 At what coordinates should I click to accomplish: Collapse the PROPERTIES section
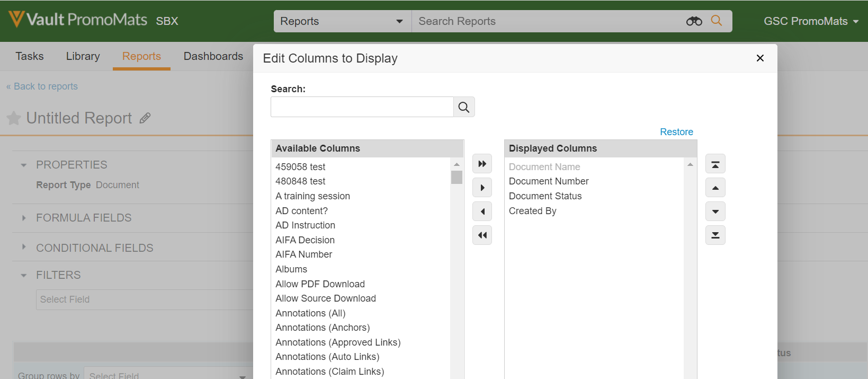24,165
